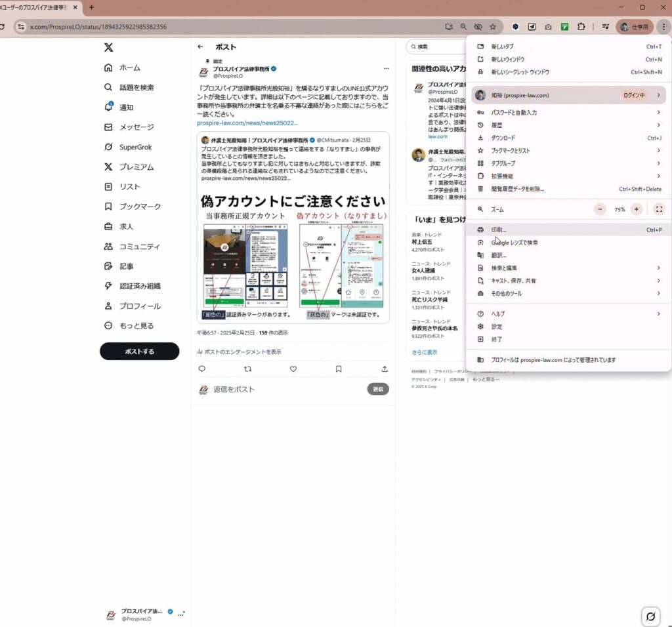Select 新しいタブ from the Chrome menu
The width and height of the screenshot is (672, 627).
coord(568,47)
